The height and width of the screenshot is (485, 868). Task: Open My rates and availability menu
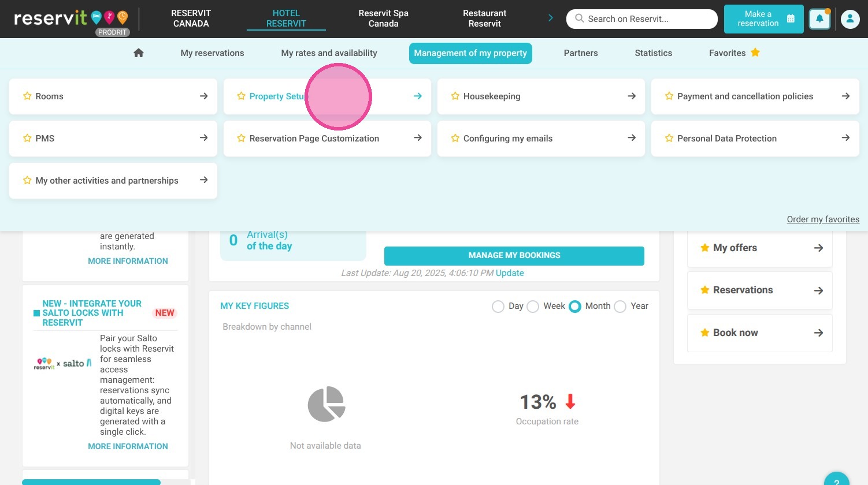(x=329, y=53)
